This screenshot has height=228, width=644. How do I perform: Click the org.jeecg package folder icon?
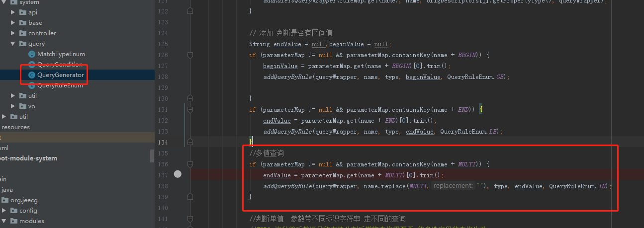point(5,200)
